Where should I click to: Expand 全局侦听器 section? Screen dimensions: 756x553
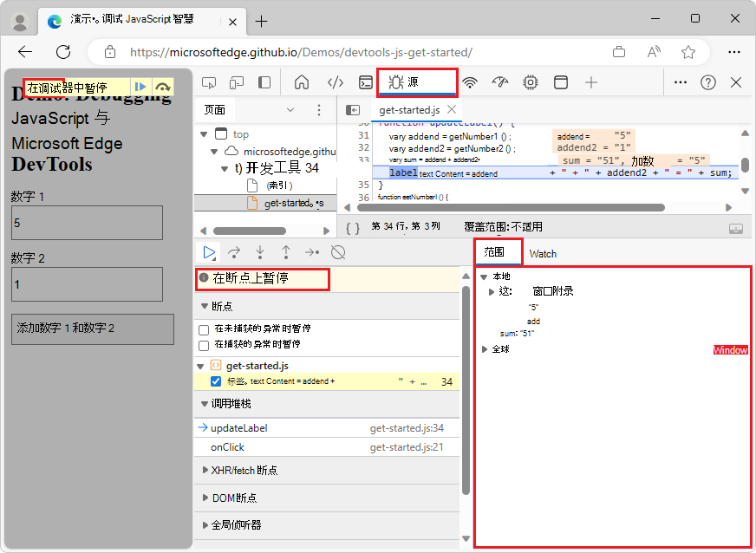coord(205,525)
